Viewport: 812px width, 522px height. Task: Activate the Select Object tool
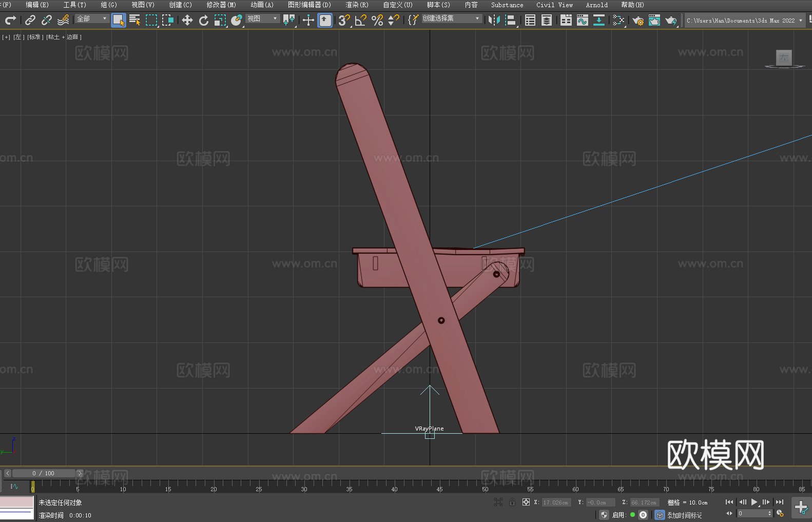[x=119, y=20]
